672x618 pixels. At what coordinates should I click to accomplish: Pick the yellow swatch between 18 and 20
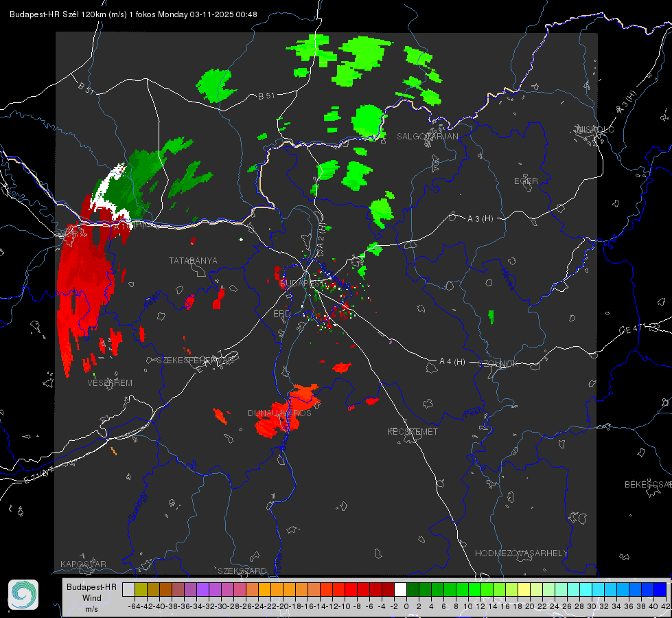(524, 589)
